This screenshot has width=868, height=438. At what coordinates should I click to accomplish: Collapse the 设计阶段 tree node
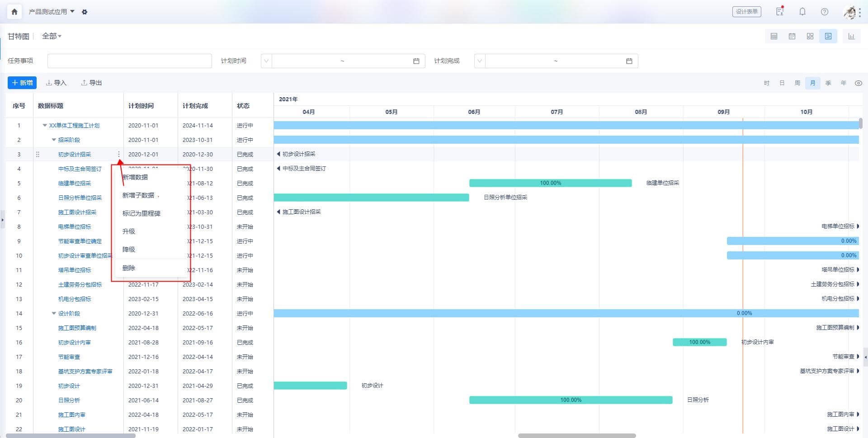(x=54, y=314)
